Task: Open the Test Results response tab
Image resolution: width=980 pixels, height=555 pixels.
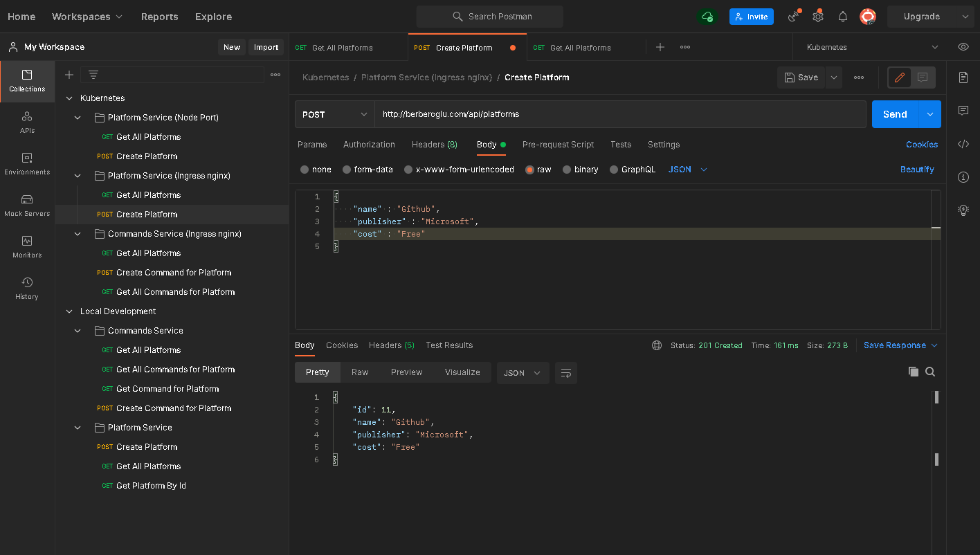Action: (x=449, y=345)
